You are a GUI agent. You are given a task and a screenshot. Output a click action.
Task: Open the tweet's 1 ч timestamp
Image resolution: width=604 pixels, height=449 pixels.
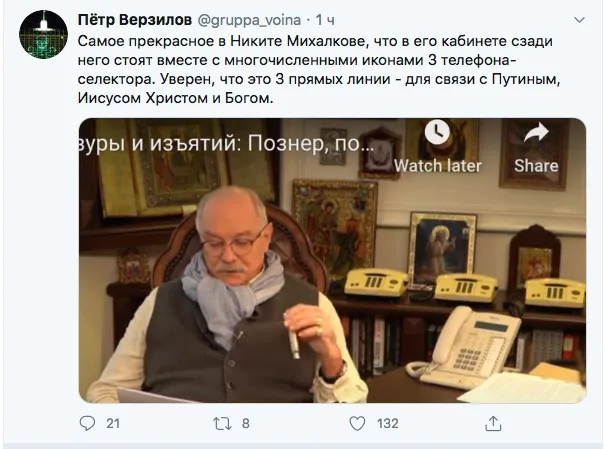click(x=325, y=20)
